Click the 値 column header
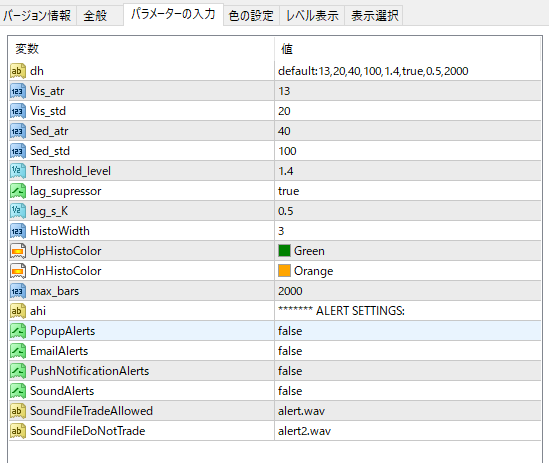The width and height of the screenshot is (549, 463). (x=408, y=49)
